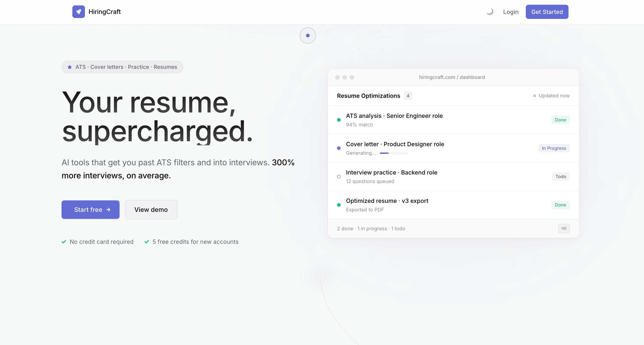Click the 'Generating...' status text
Image resolution: width=644 pixels, height=345 pixels.
pyautogui.click(x=361, y=153)
